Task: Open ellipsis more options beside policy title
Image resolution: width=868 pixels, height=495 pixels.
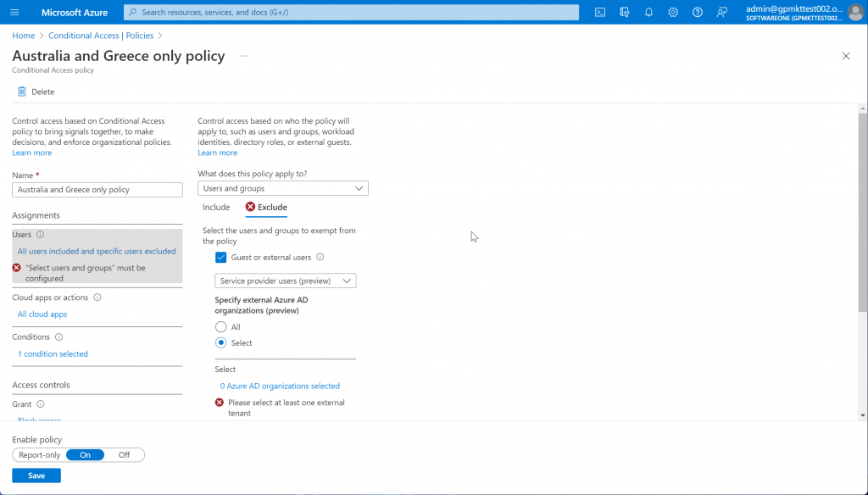Action: click(x=244, y=56)
